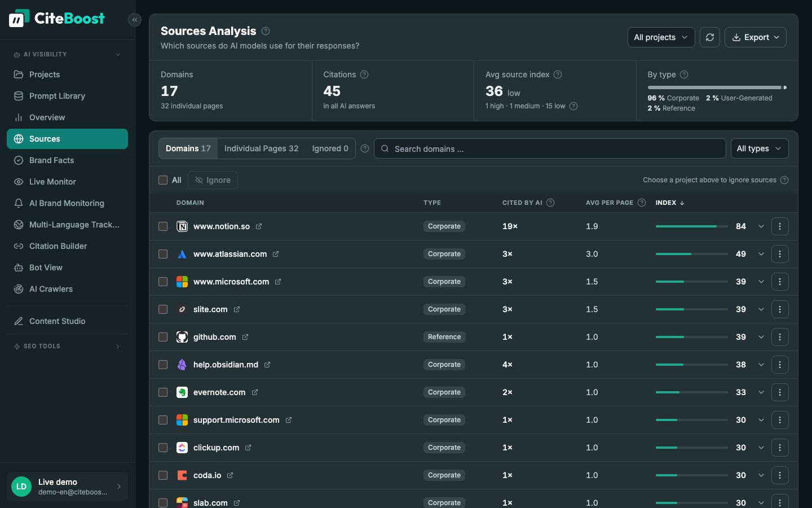
Task: Click the help icon beside Avg per page
Action: click(642, 203)
